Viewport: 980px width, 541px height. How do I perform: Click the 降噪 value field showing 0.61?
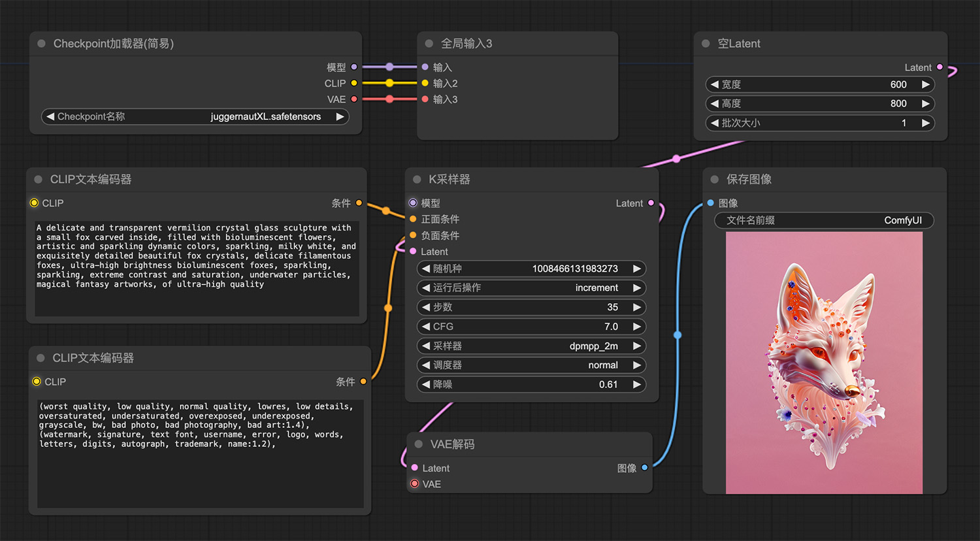[531, 384]
